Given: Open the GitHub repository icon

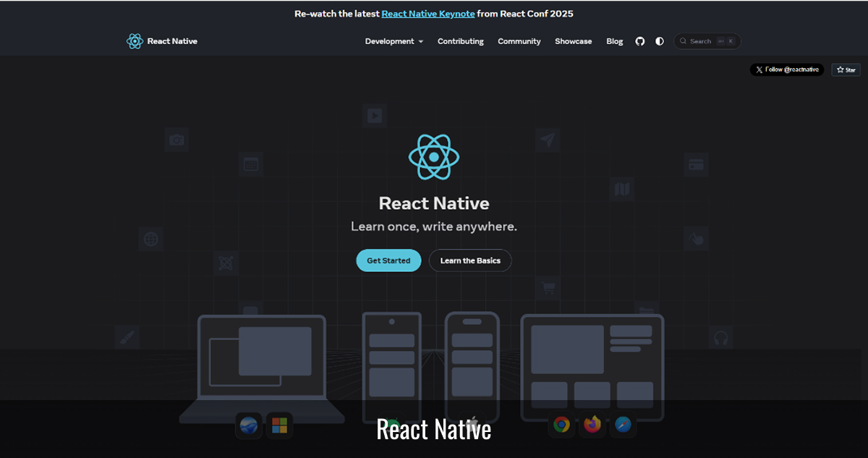Looking at the screenshot, I should pyautogui.click(x=639, y=41).
